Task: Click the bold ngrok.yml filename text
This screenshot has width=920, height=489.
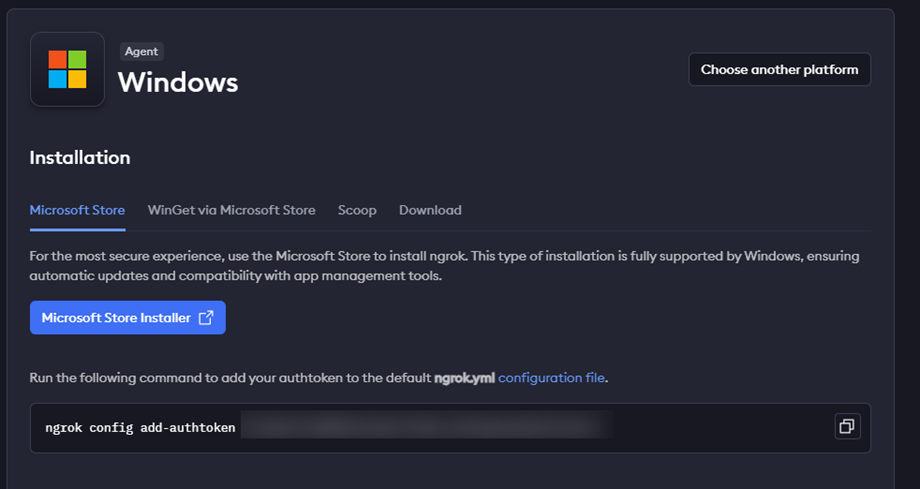Action: click(x=464, y=378)
